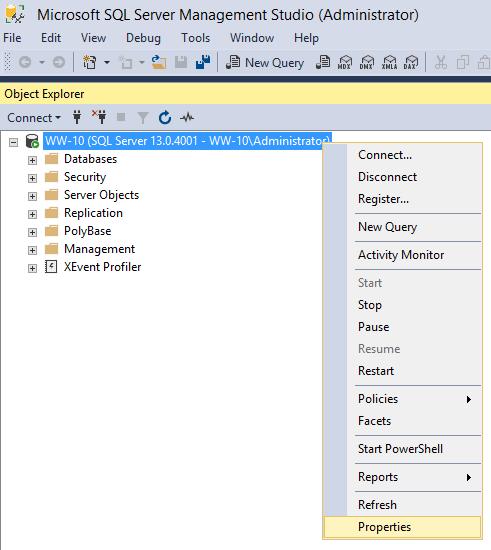Open the Edit menu

pos(51,38)
